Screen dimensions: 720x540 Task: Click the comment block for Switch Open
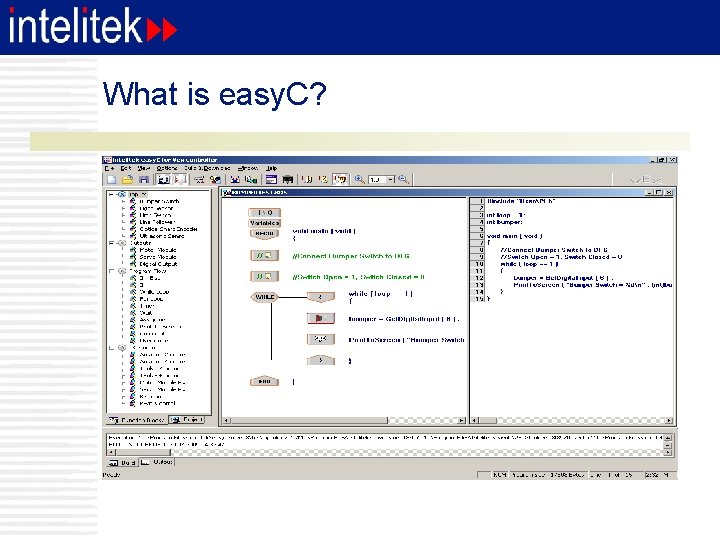tap(264, 276)
